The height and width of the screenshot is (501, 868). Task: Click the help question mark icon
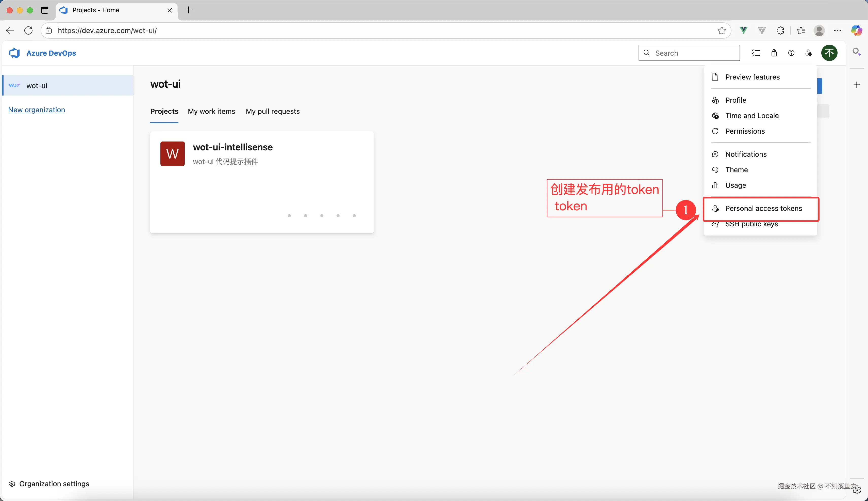tap(791, 53)
